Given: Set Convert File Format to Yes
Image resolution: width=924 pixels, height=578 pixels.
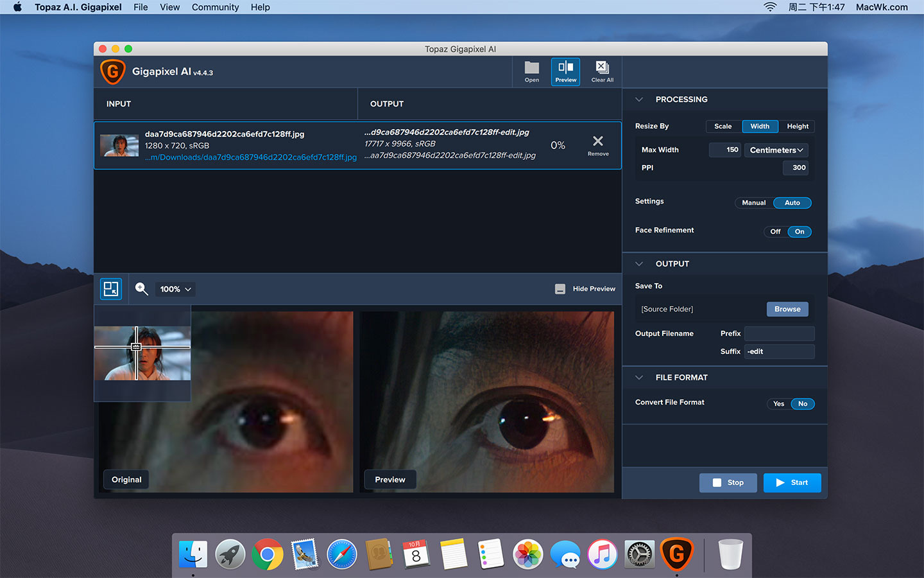Looking at the screenshot, I should [778, 404].
